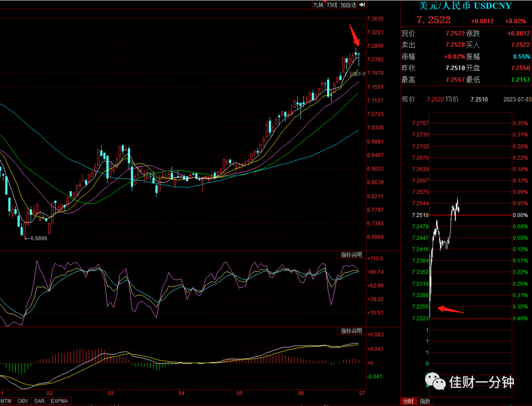
Task: Click the WeChat logo icon
Action: pos(435,381)
